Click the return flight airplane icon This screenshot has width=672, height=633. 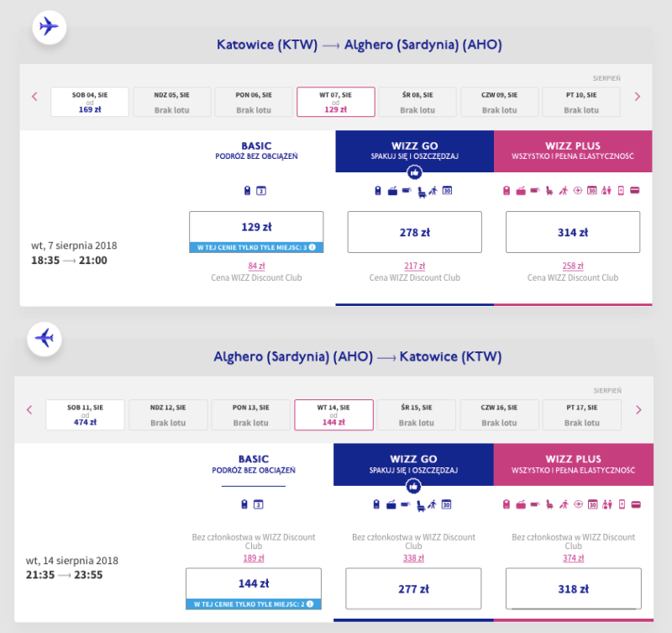(x=45, y=339)
